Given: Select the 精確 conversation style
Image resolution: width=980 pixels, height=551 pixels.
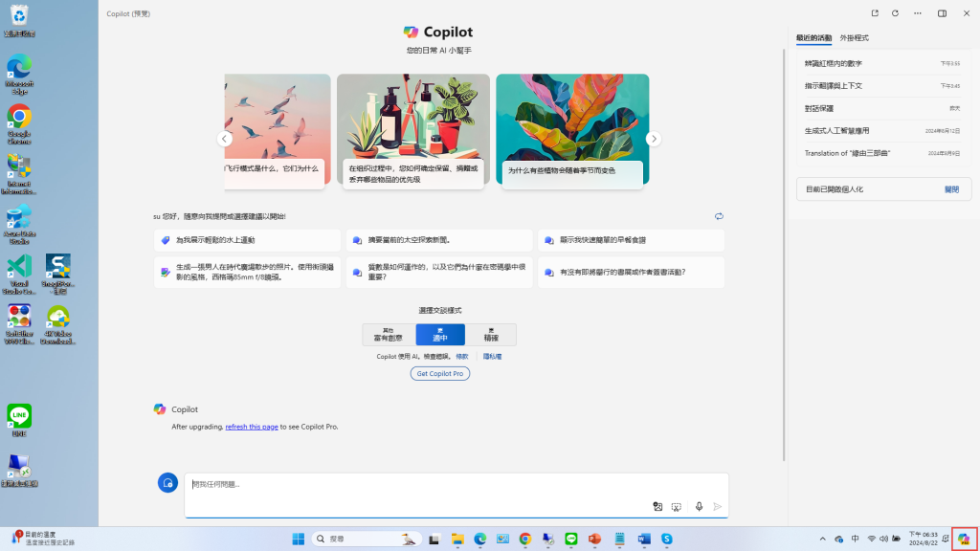Looking at the screenshot, I should click(x=491, y=335).
